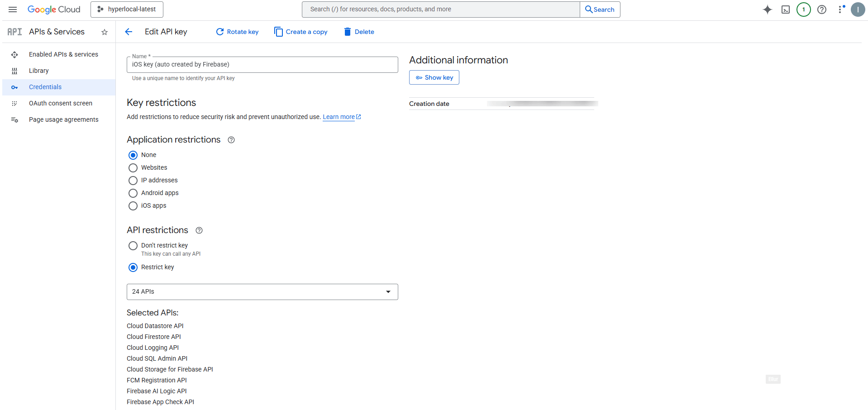
Task: Click Firebase App Check API entry
Action: tap(160, 402)
